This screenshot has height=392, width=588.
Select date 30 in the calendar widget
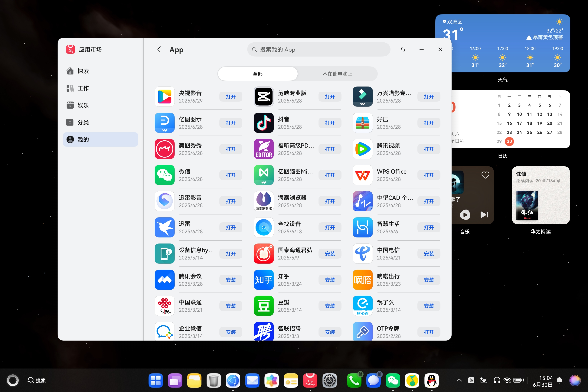coord(509,141)
